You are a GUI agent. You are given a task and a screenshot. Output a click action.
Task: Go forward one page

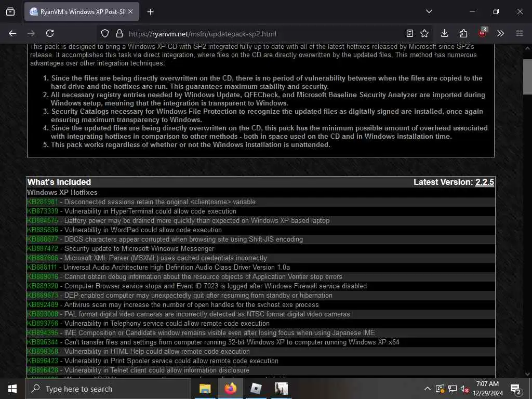31,33
